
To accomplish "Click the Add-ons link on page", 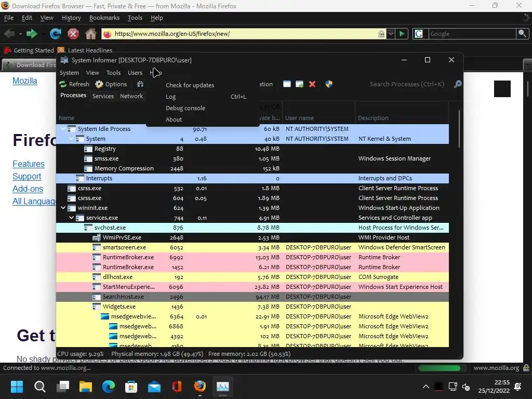I will (x=28, y=189).
